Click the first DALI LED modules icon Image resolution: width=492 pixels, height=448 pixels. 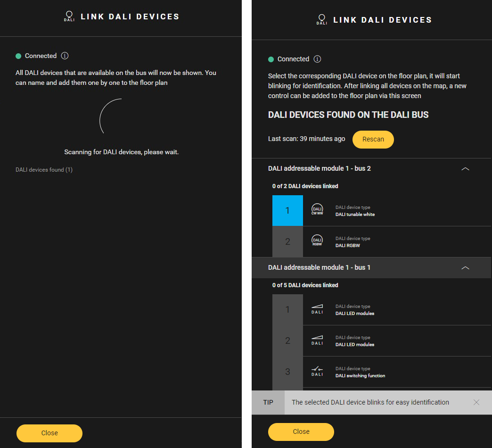click(x=317, y=309)
